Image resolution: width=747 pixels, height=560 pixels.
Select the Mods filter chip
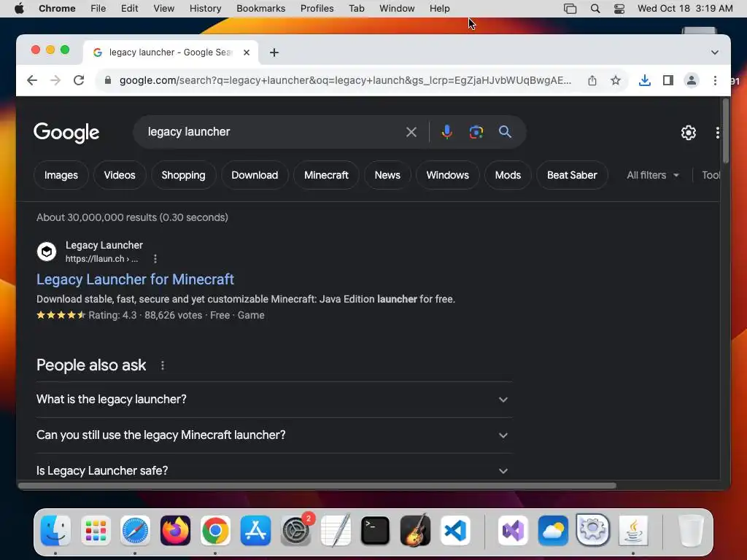point(508,175)
